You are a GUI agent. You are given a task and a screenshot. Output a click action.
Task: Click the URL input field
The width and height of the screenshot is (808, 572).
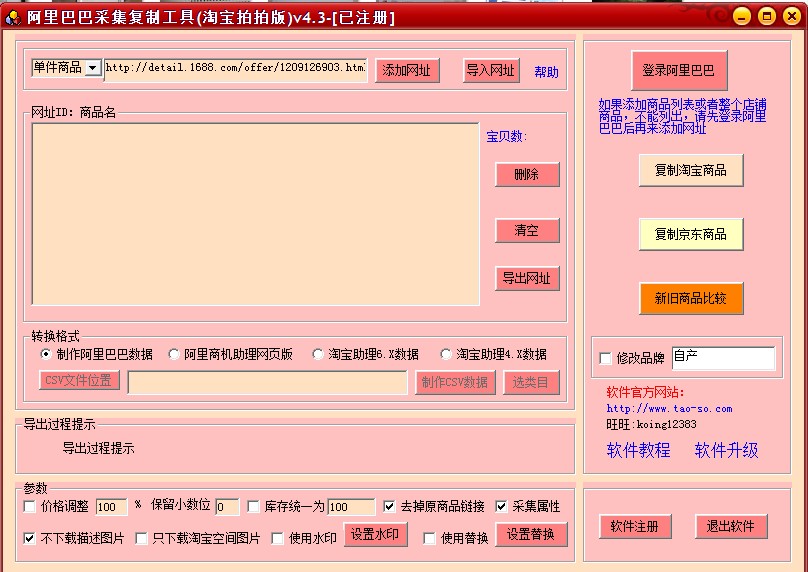pyautogui.click(x=235, y=70)
